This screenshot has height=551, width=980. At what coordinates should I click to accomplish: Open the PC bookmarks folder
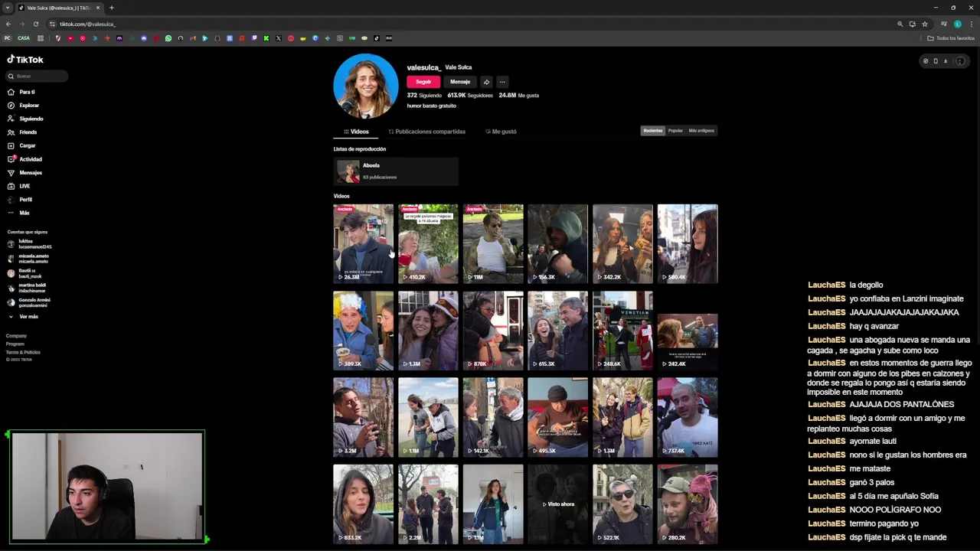[x=8, y=38]
